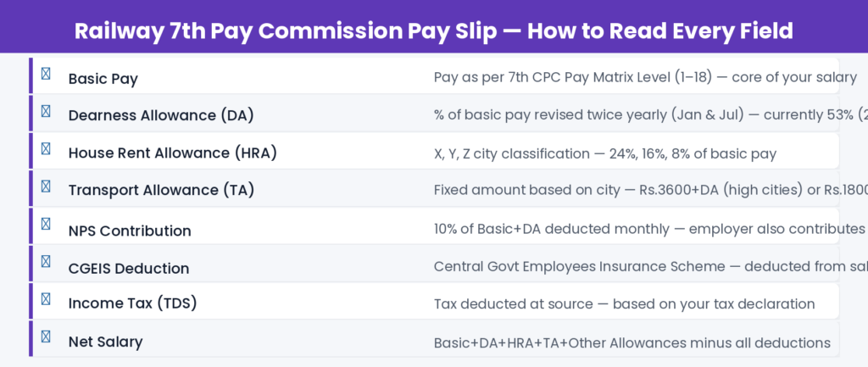868x367 pixels.
Task: Click the NPS Contribution label
Action: tap(130, 231)
